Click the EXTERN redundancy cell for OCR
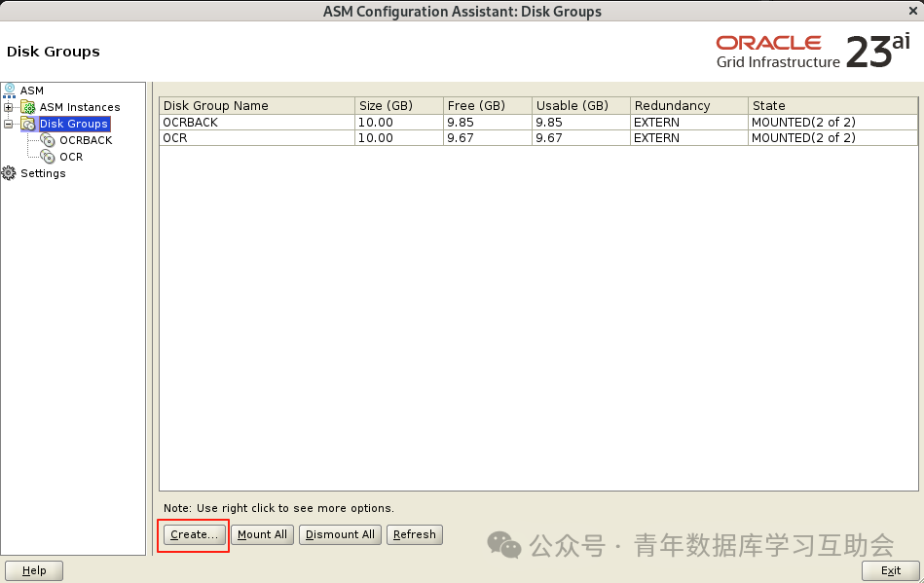This screenshot has width=924, height=583. tap(689, 138)
